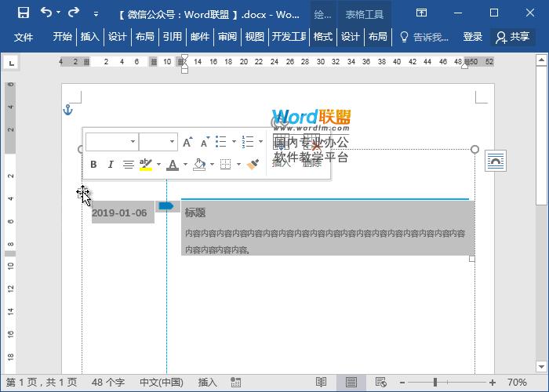Toggle italic formatting

[x=111, y=164]
